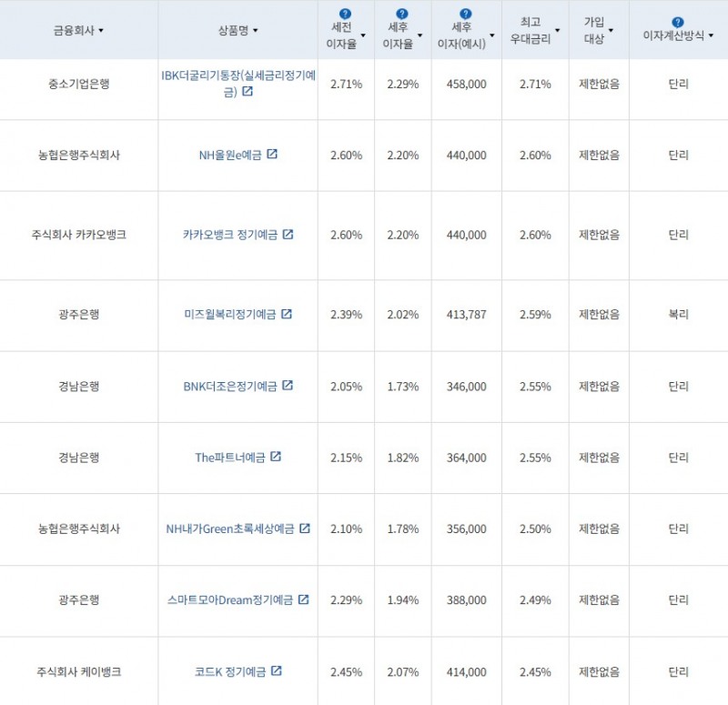Open the sort dropdown on 금융회사 column
Screen dimensions: 728x705
[x=100, y=30]
